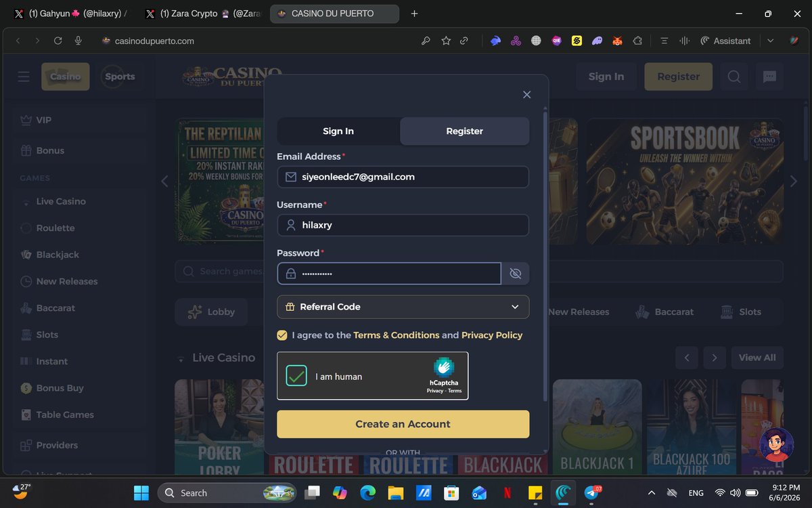Viewport: 812px width, 508px height.
Task: Go to next banner with right arrow
Action: (794, 181)
